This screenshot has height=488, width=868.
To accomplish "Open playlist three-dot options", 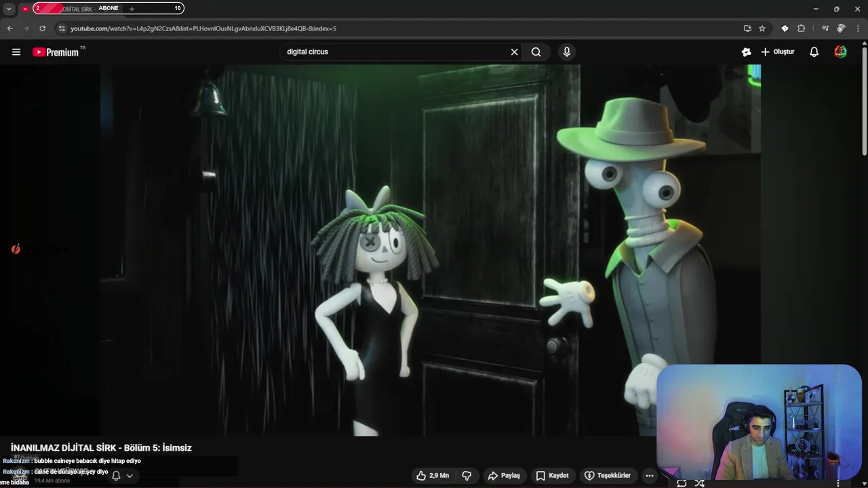I will click(x=839, y=483).
